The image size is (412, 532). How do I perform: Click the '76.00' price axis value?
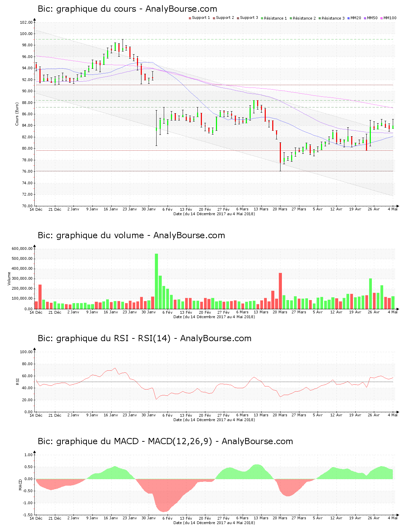[x=27, y=172]
